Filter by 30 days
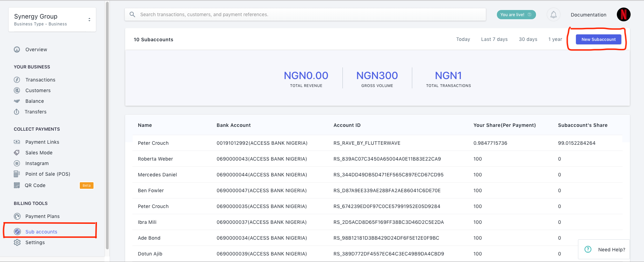Image resolution: width=644 pixels, height=262 pixels. point(528,39)
